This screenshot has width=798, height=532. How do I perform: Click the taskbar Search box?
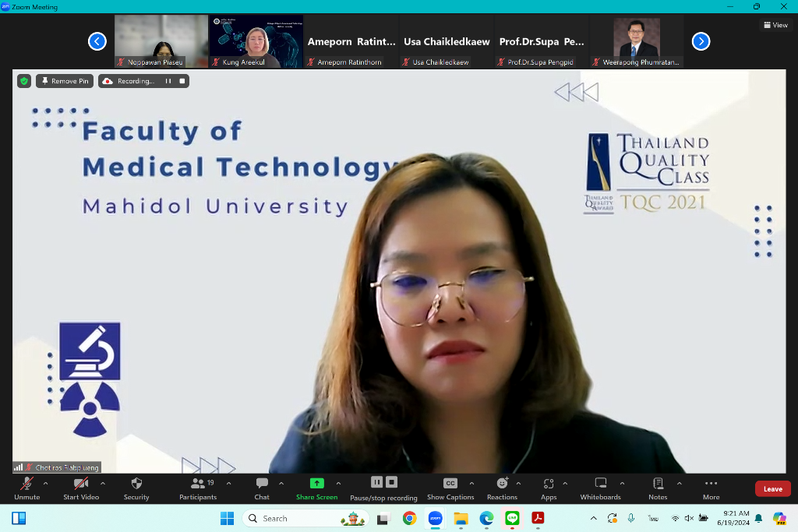click(305, 518)
